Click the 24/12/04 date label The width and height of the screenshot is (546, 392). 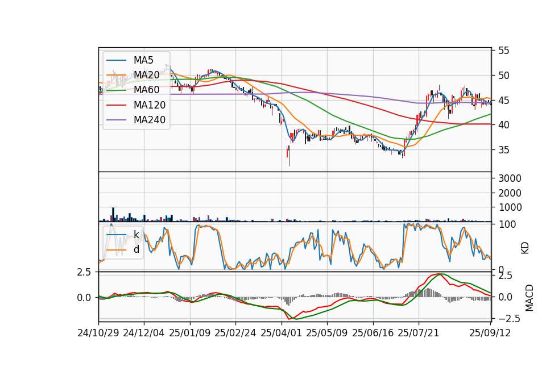click(144, 333)
